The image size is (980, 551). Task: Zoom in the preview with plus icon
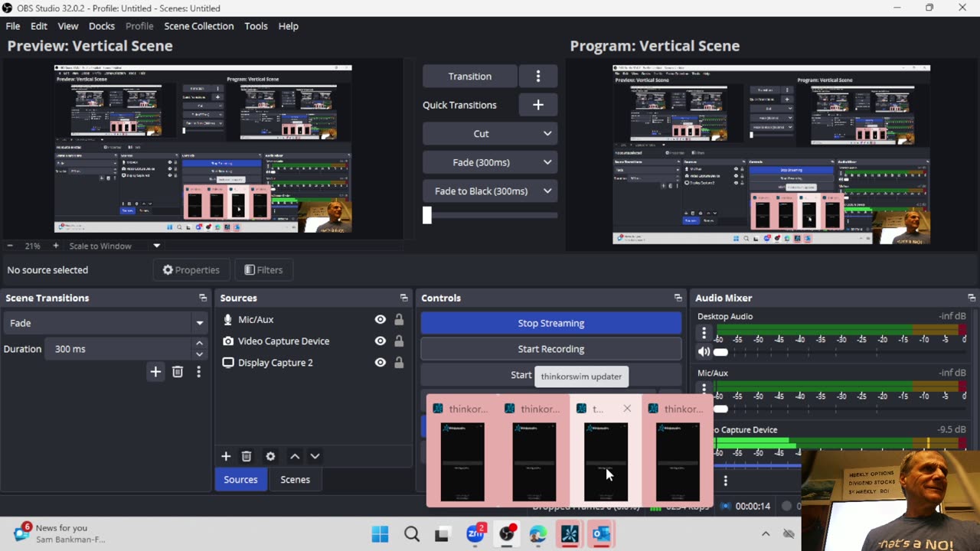coord(55,246)
